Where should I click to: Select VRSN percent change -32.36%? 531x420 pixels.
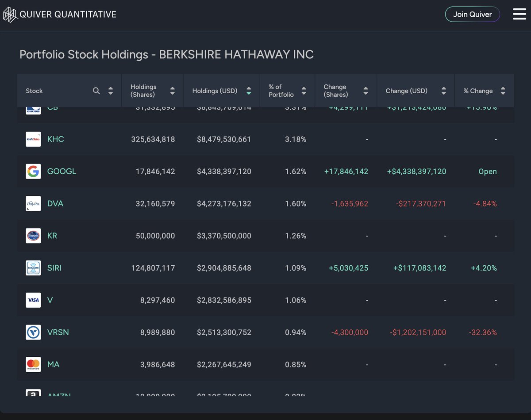(483, 332)
